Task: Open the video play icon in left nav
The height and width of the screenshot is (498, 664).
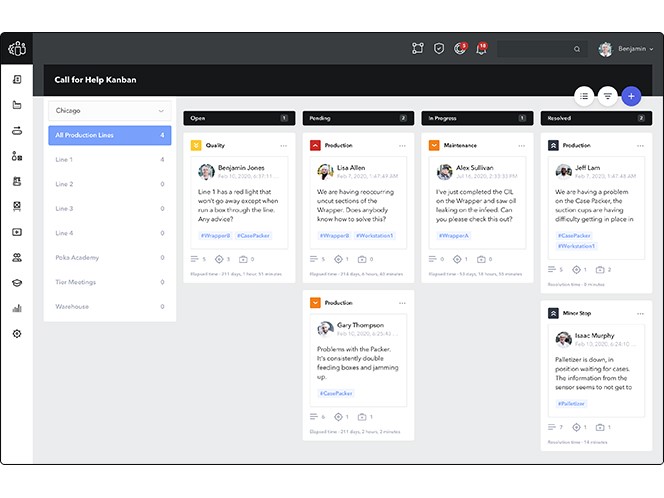Action: pos(17,232)
